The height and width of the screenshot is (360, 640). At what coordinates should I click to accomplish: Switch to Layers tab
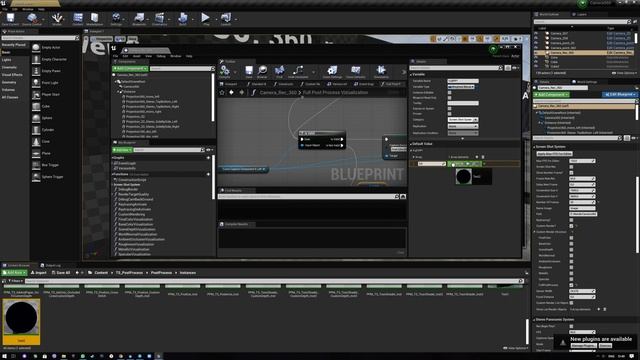click(581, 14)
